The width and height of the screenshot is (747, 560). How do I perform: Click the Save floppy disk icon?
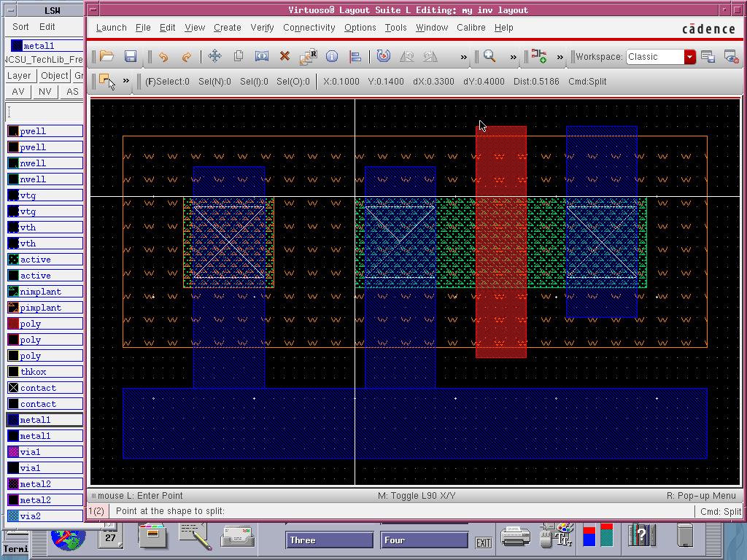[x=131, y=57]
